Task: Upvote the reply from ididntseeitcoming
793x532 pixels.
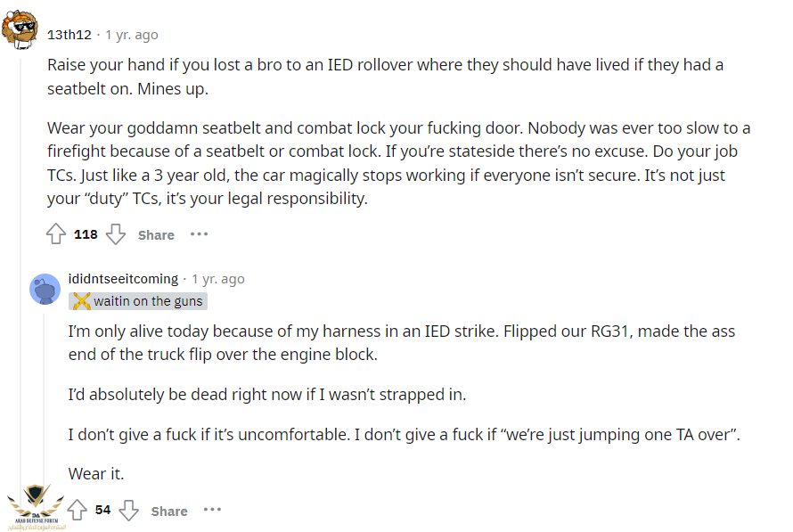Action: click(78, 511)
